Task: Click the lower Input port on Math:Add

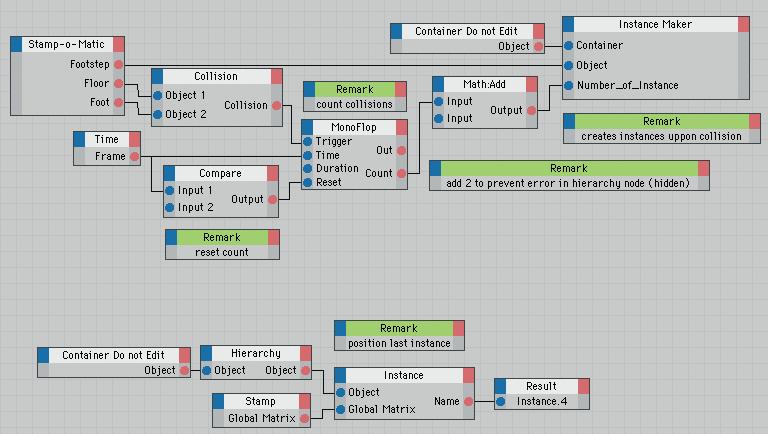Action: pos(439,119)
